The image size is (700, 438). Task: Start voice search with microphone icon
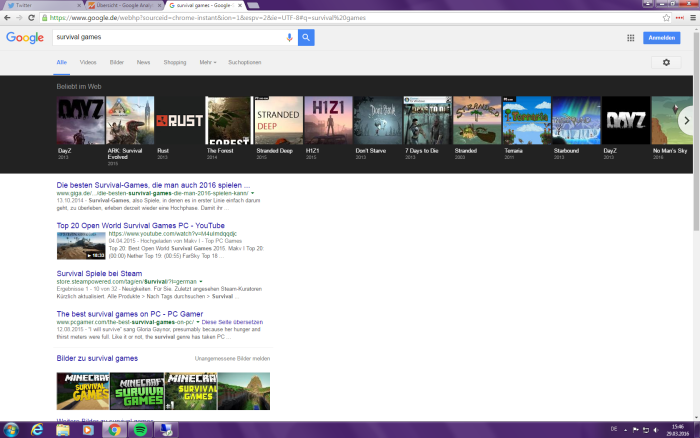[289, 38]
